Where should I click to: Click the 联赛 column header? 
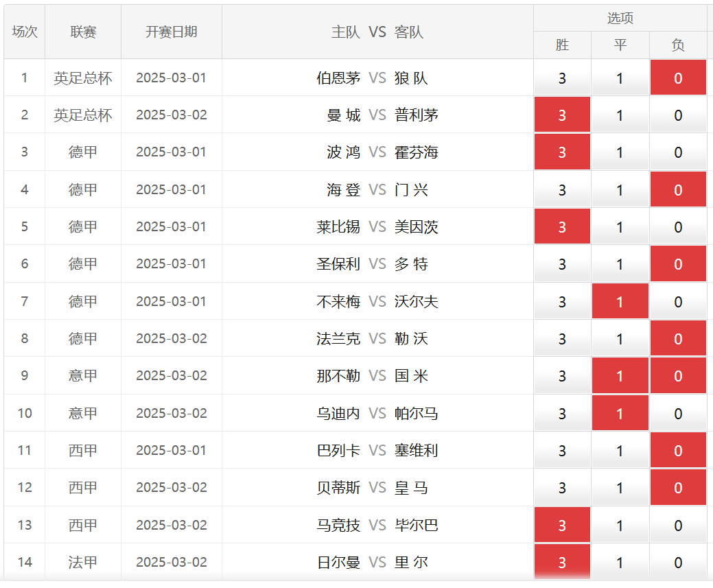coord(83,32)
